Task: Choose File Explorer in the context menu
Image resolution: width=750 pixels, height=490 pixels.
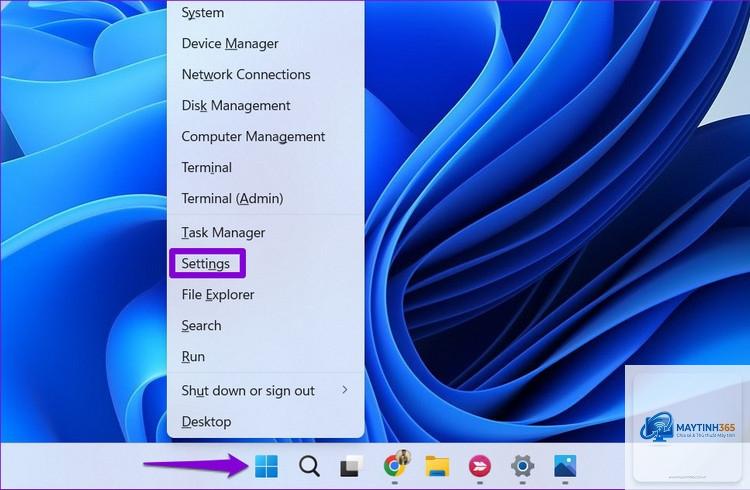Action: click(265, 295)
